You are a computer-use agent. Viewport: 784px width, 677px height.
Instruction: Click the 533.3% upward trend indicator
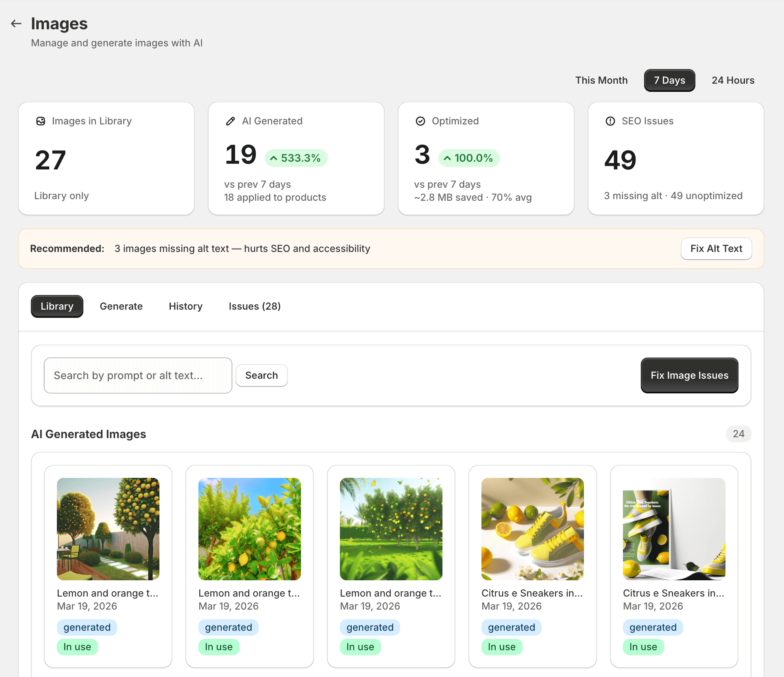pos(296,158)
